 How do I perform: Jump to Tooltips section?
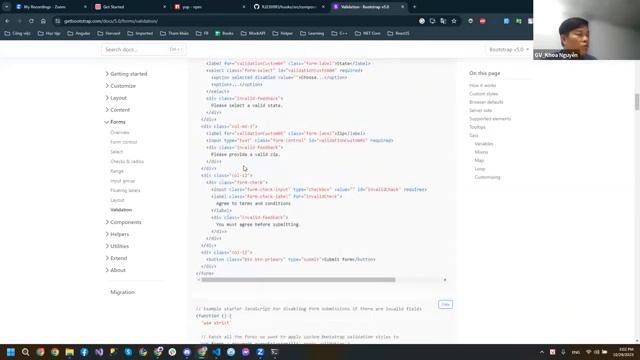[477, 127]
